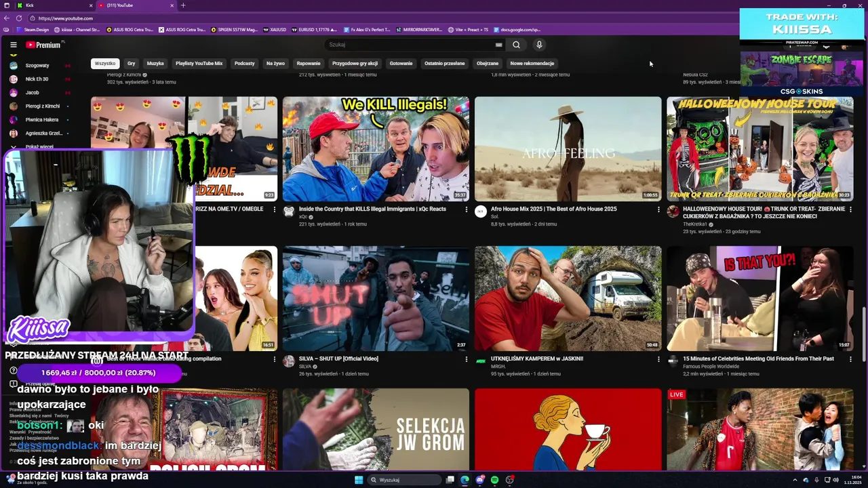Viewport: 868px width, 488px height.
Task: Open Famous People Worldwide channel avatar
Action: point(673,361)
